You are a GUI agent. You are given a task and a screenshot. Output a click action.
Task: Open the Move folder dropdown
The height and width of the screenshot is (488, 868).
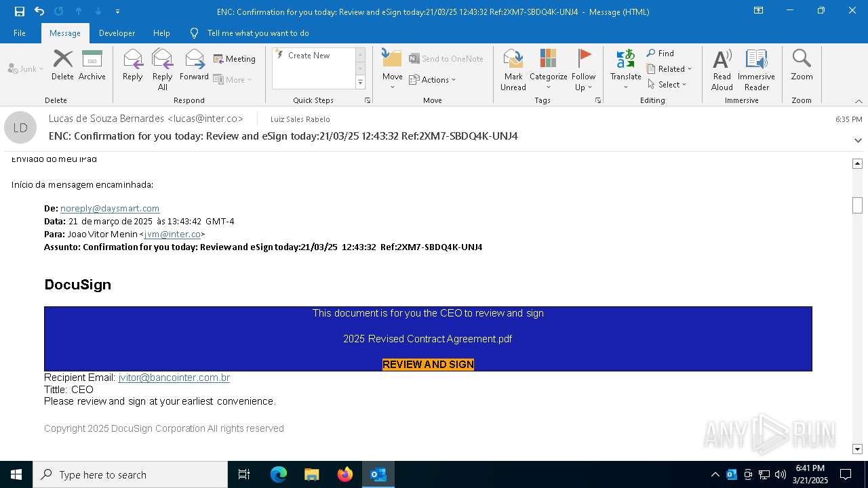392,70
